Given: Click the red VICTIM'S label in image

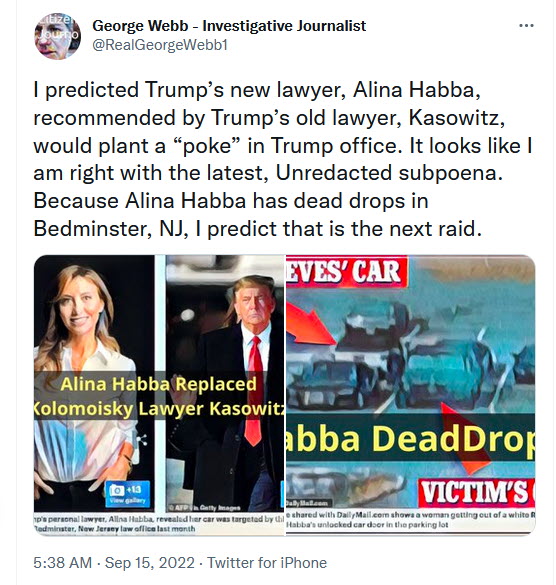Looking at the screenshot, I should coord(477,492).
